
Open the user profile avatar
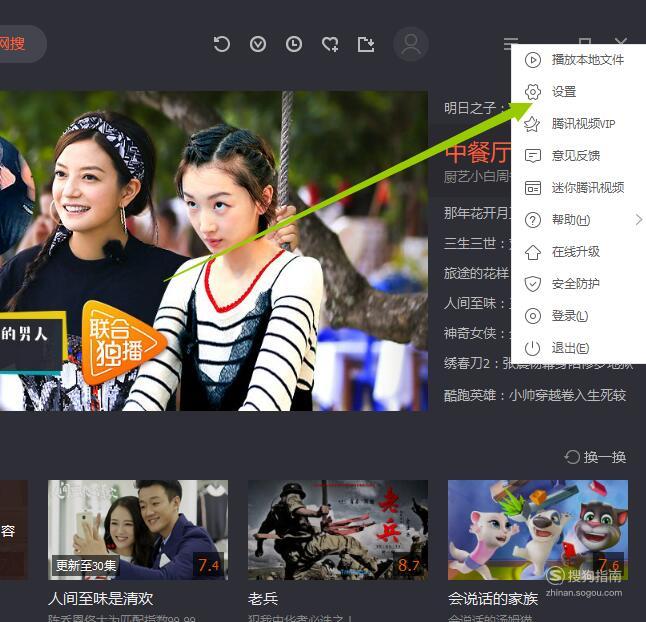[x=411, y=44]
